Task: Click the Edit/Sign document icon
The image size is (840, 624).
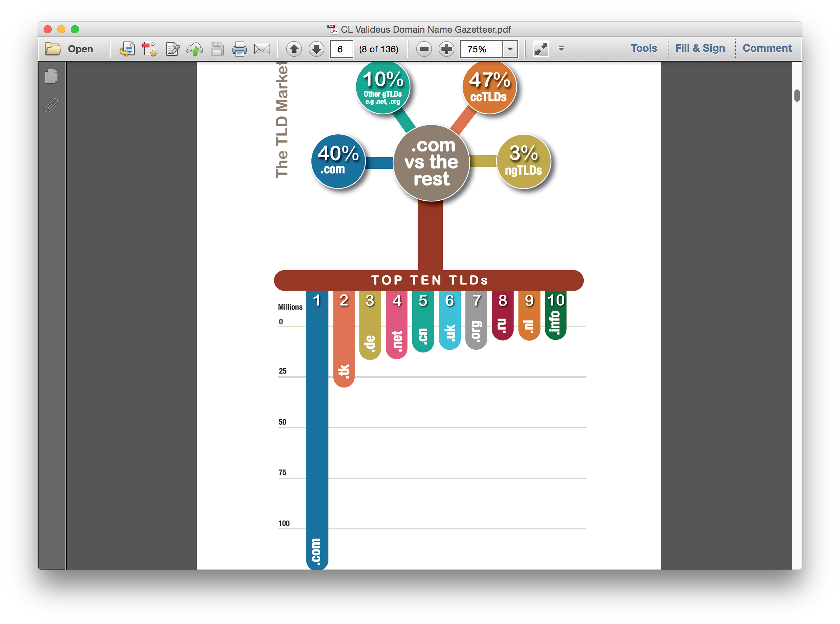Action: [x=173, y=49]
